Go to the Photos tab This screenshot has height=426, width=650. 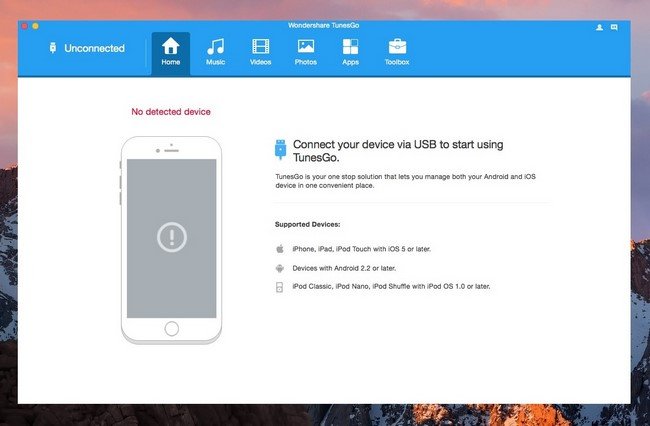click(x=306, y=53)
